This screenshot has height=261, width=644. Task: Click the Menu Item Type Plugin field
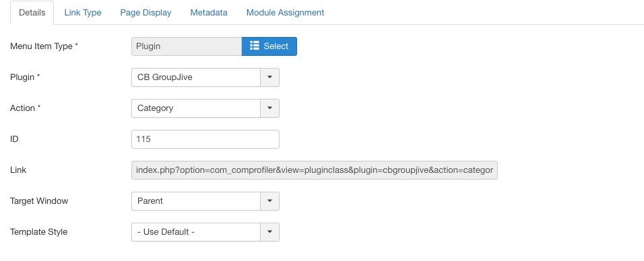(187, 46)
